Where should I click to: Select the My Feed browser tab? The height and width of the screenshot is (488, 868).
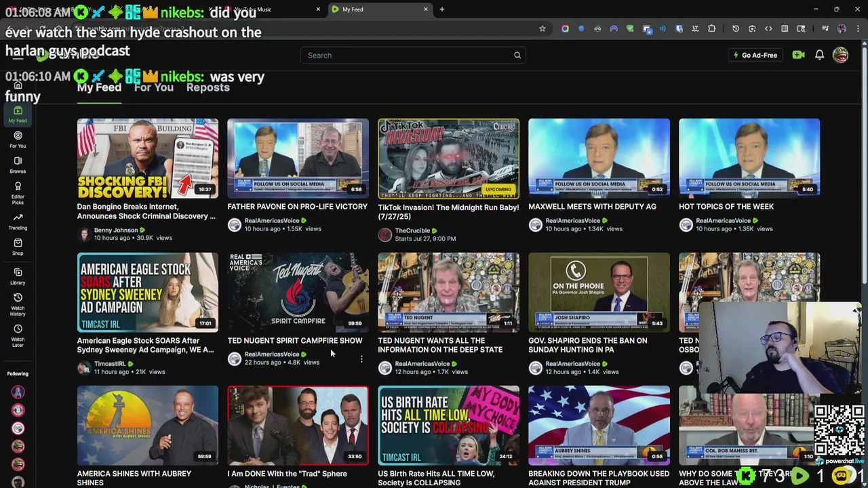tap(380, 9)
